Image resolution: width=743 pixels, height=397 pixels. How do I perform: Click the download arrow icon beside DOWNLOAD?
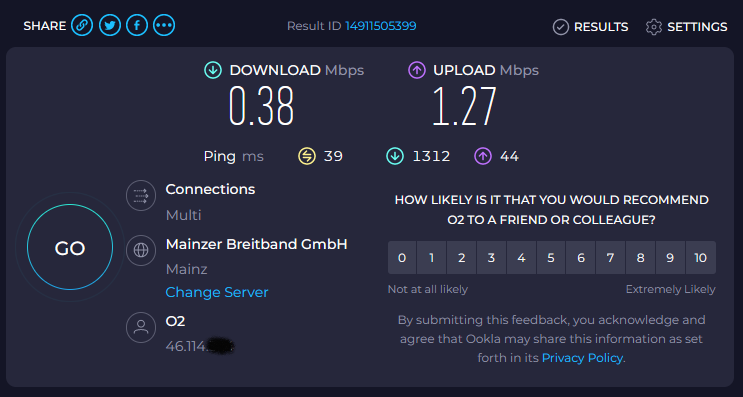pyautogui.click(x=213, y=71)
